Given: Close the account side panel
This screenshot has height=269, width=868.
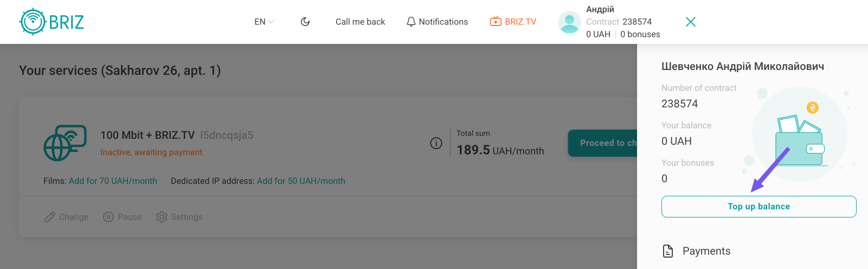Looking at the screenshot, I should [x=690, y=22].
